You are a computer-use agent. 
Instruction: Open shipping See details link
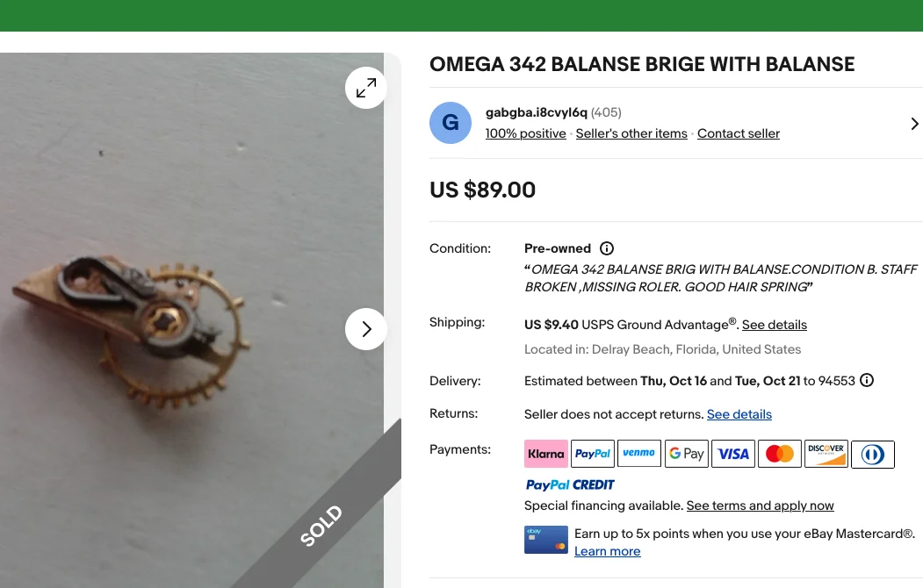pyautogui.click(x=775, y=325)
